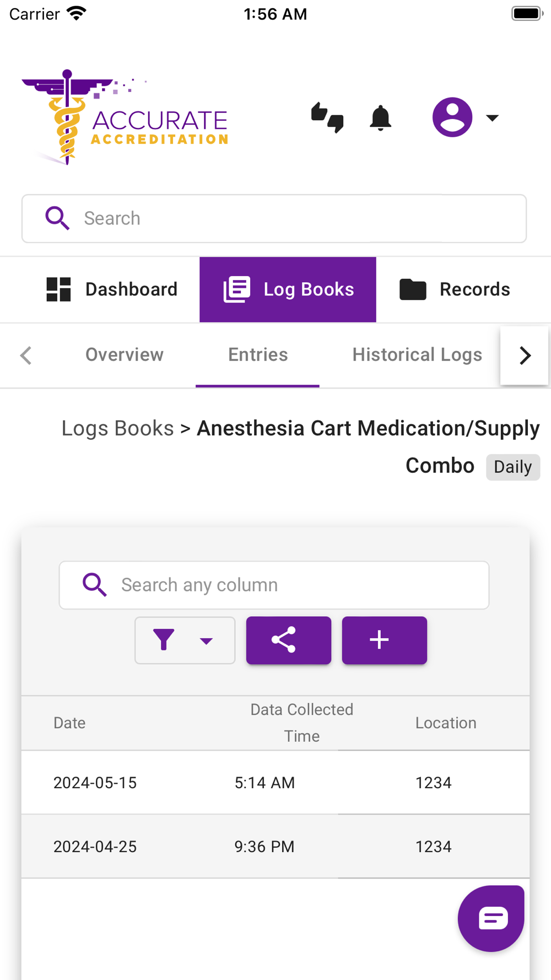Expand the account dropdown arrow
Image resolution: width=551 pixels, height=980 pixels.
(493, 117)
